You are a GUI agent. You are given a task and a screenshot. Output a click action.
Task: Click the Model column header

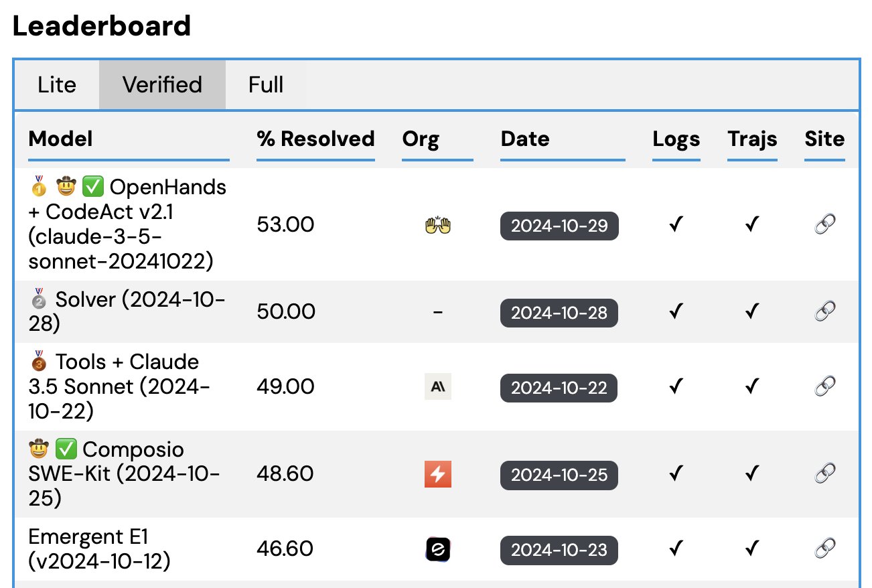pos(61,139)
